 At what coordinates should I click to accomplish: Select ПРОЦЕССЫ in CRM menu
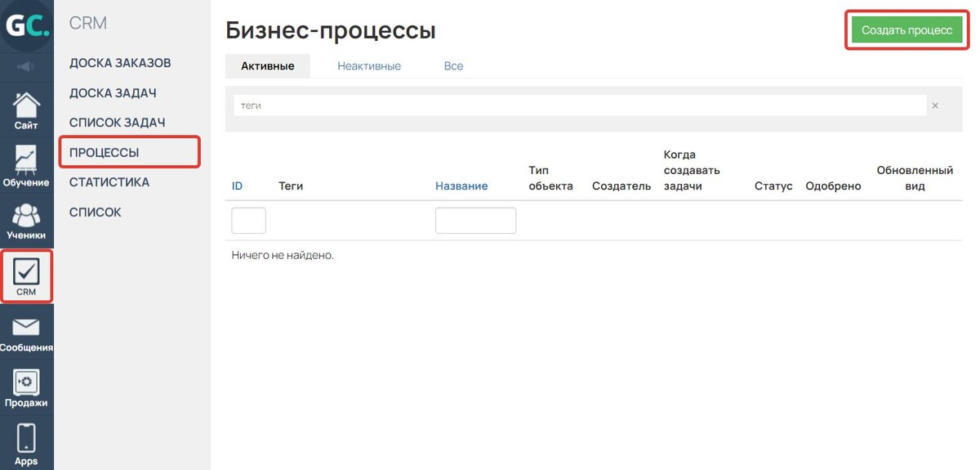coord(105,153)
